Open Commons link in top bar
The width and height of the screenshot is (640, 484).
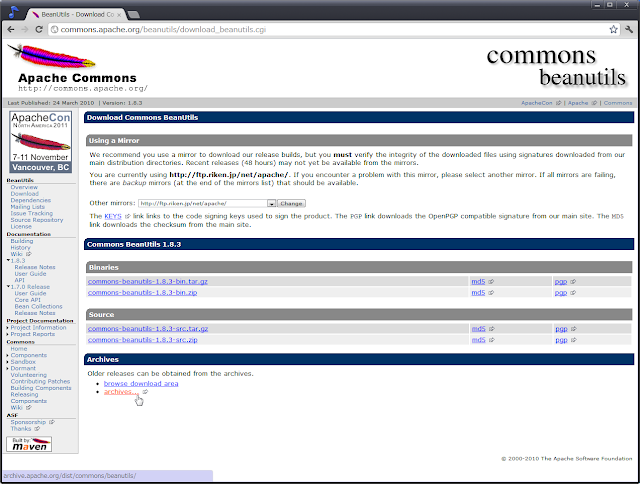click(618, 103)
